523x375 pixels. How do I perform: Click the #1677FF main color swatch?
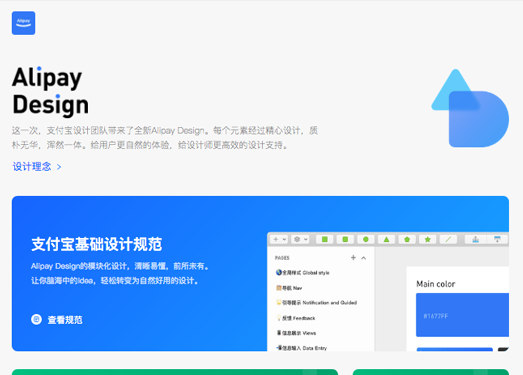coord(462,315)
